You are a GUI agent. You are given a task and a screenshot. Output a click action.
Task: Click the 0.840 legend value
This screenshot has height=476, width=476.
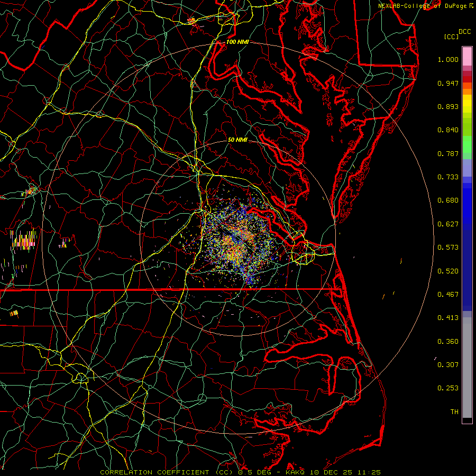point(448,130)
